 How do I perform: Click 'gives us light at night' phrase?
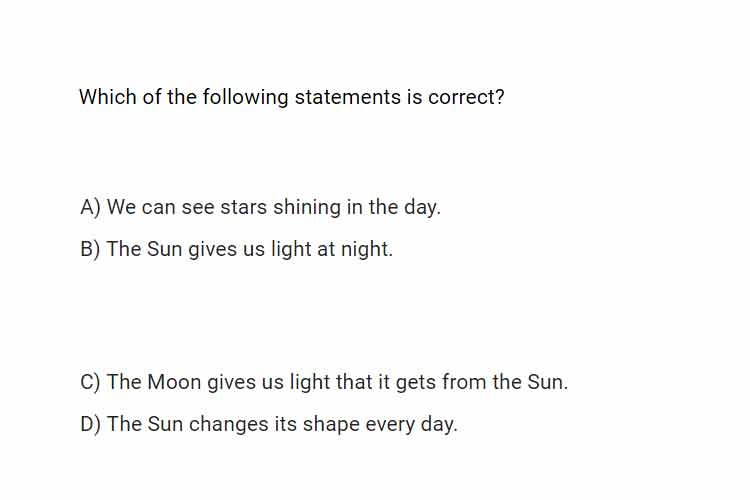[291, 249]
